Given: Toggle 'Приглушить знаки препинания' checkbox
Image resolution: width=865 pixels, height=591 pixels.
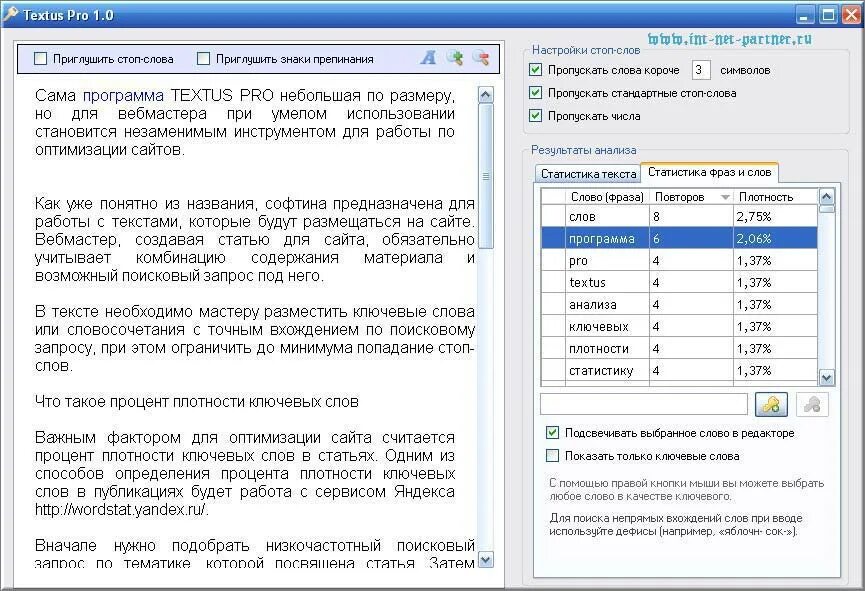Looking at the screenshot, I should (204, 58).
